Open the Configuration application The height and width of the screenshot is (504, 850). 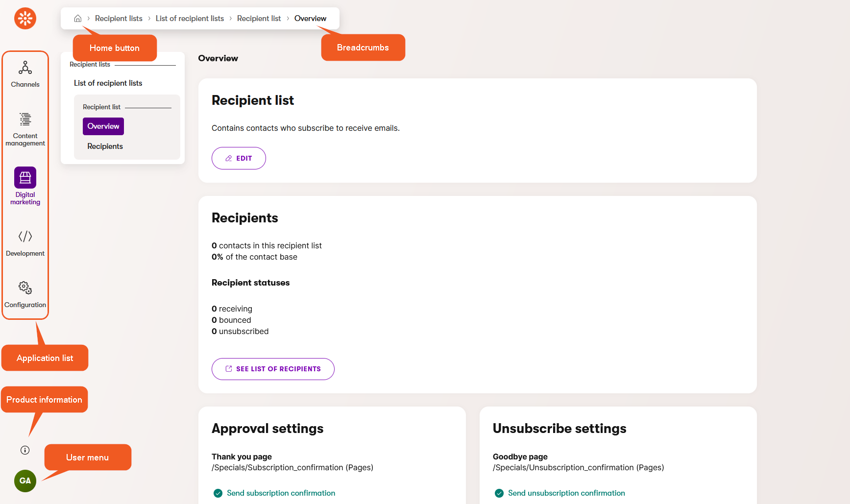tap(25, 294)
